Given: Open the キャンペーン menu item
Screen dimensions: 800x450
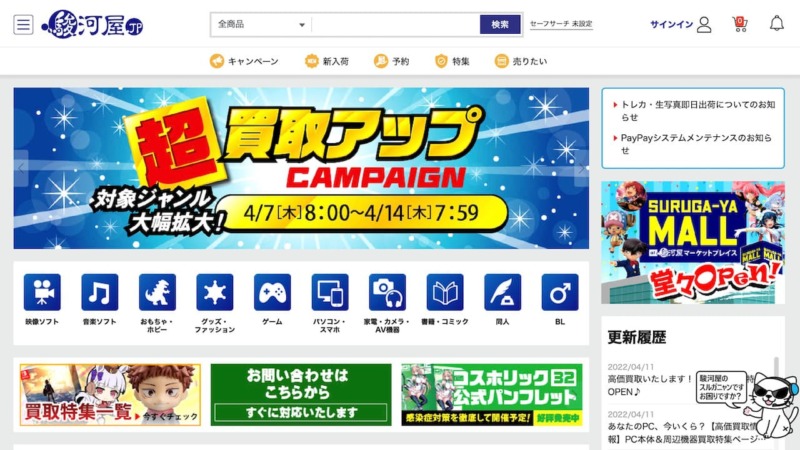Looking at the screenshot, I should point(244,61).
